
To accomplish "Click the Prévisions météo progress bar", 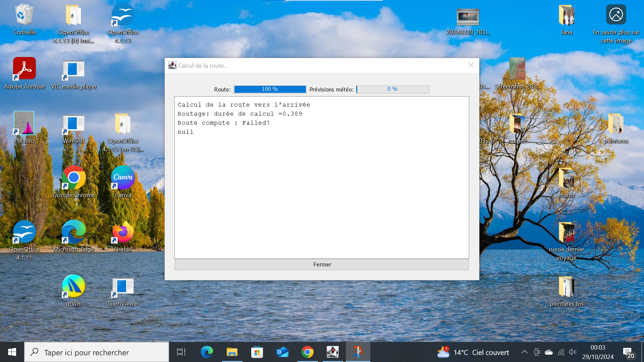I will [x=393, y=89].
